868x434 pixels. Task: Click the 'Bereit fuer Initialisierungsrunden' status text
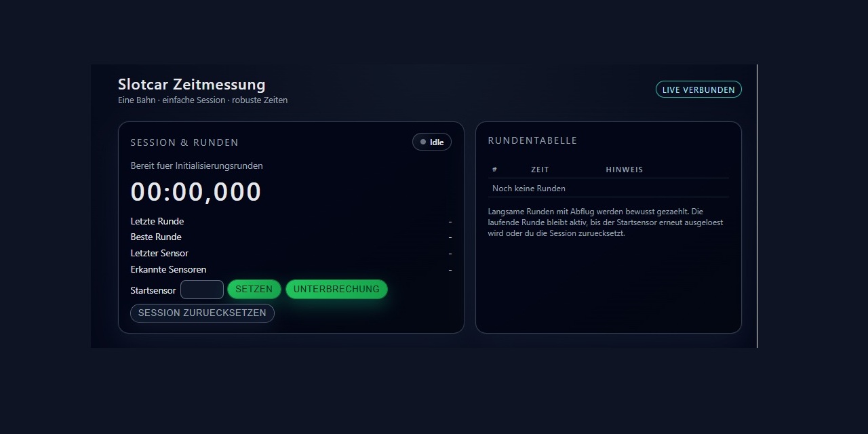(x=197, y=165)
